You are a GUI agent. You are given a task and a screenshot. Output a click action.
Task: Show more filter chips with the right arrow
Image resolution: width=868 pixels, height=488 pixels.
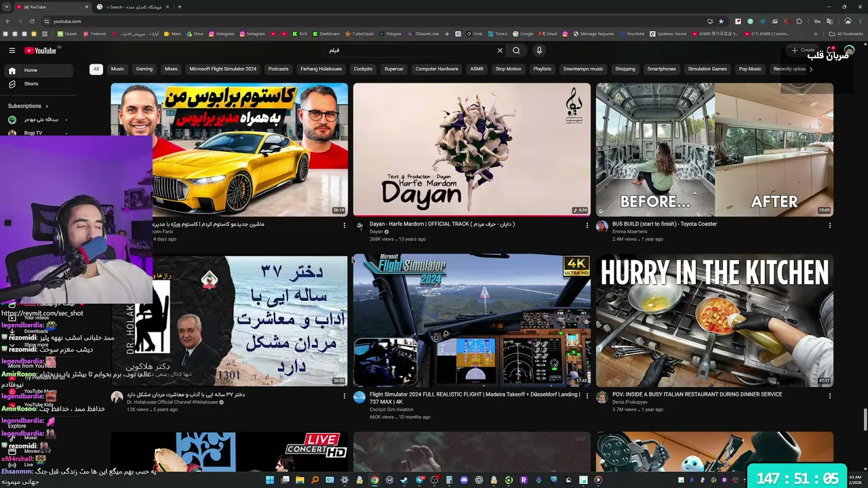point(811,69)
